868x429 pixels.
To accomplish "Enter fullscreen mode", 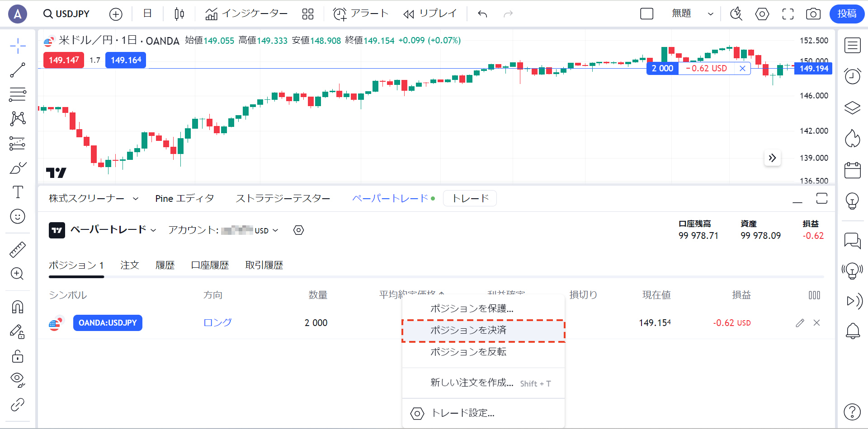I will pos(788,14).
